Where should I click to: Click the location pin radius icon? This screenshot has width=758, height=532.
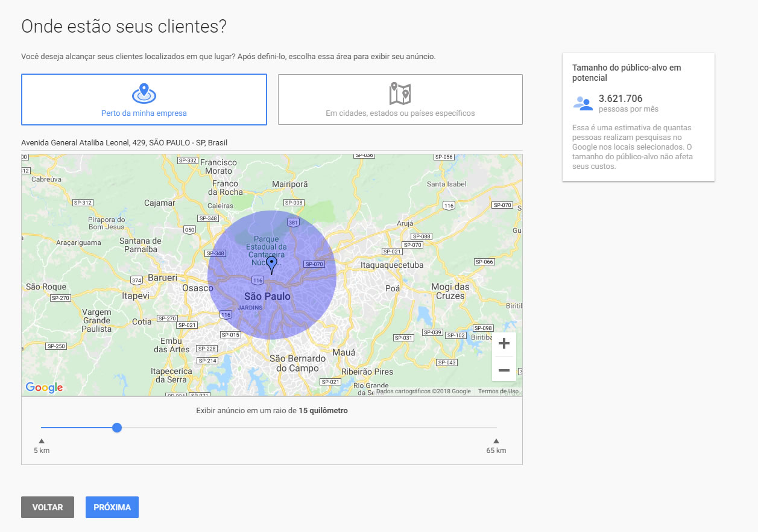click(144, 93)
